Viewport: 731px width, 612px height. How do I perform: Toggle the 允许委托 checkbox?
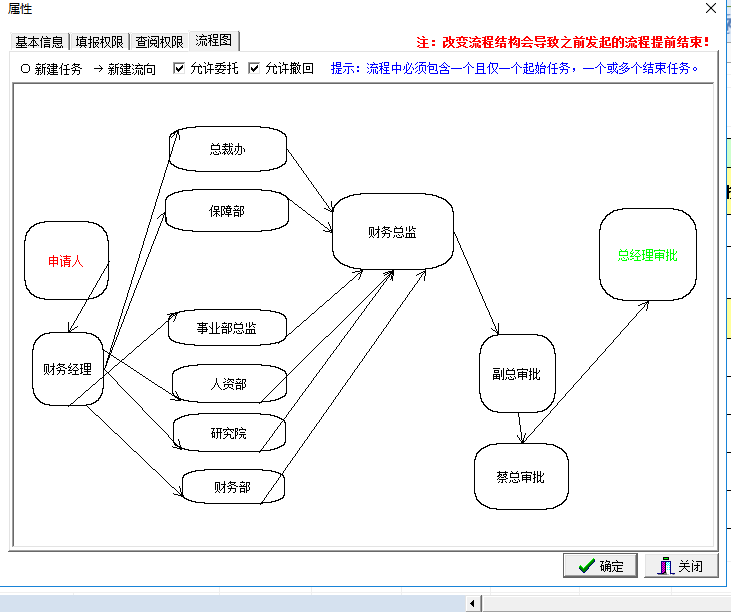[179, 69]
